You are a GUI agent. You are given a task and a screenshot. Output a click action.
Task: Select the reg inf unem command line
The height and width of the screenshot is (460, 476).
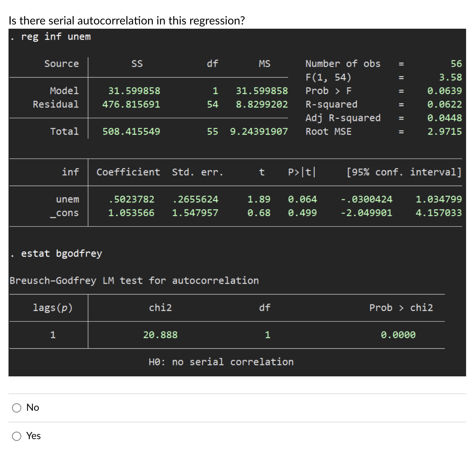[x=51, y=37]
